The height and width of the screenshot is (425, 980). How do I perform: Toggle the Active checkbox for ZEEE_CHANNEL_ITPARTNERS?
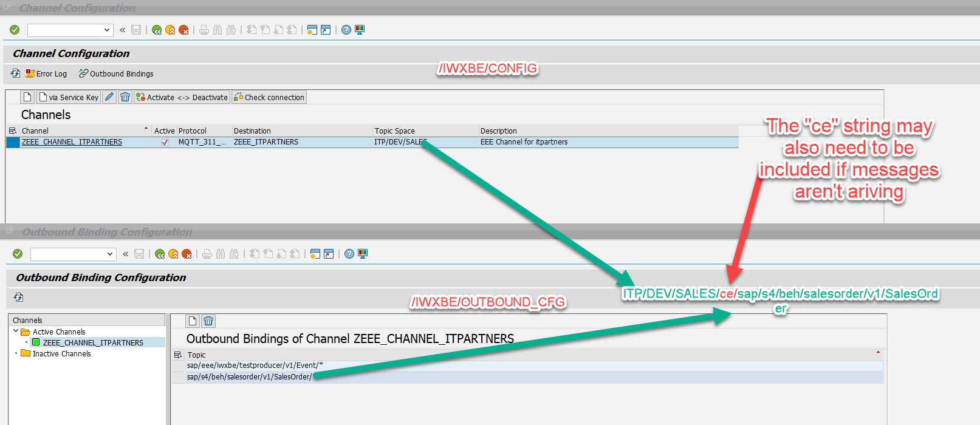[165, 142]
